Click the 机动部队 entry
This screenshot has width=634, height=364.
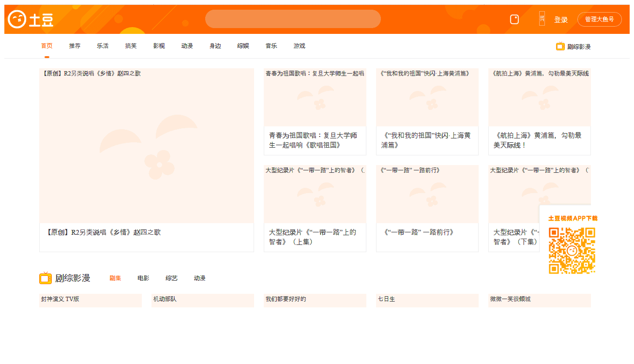[203, 300]
